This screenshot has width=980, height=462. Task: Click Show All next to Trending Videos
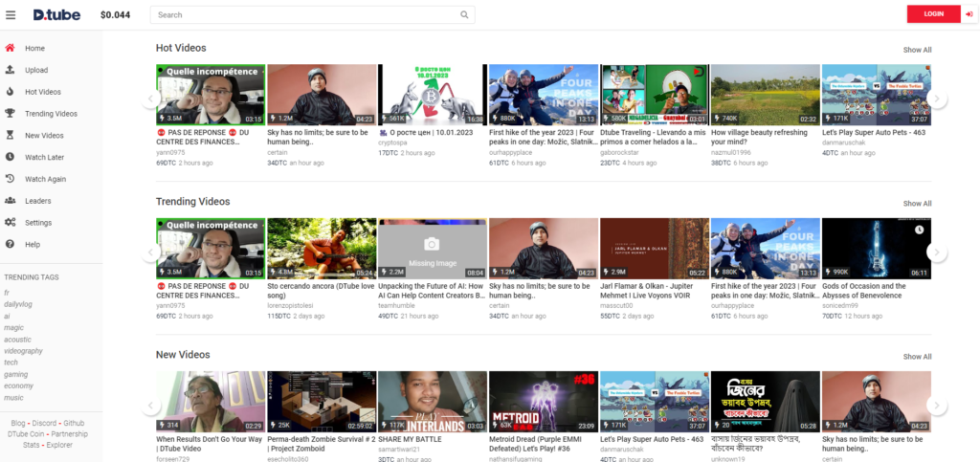pyautogui.click(x=917, y=204)
